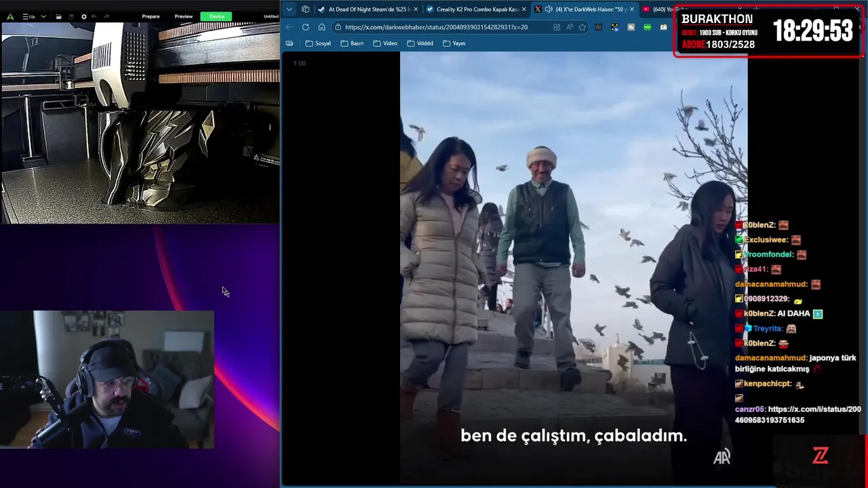The height and width of the screenshot is (488, 868).
Task: Go back in browser history
Action: (x=289, y=27)
